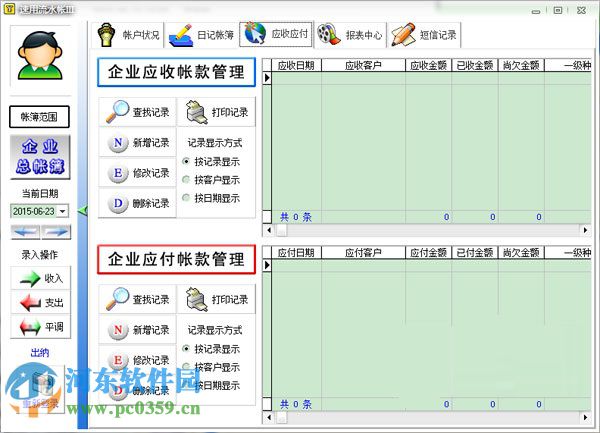
Task: Click receivables table horizontal scrollbar thumb
Action: [281, 230]
